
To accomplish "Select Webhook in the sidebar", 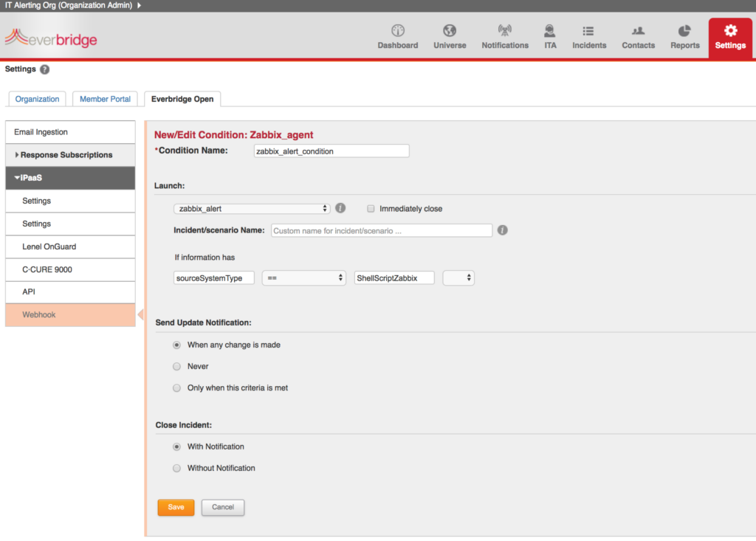I will 70,315.
